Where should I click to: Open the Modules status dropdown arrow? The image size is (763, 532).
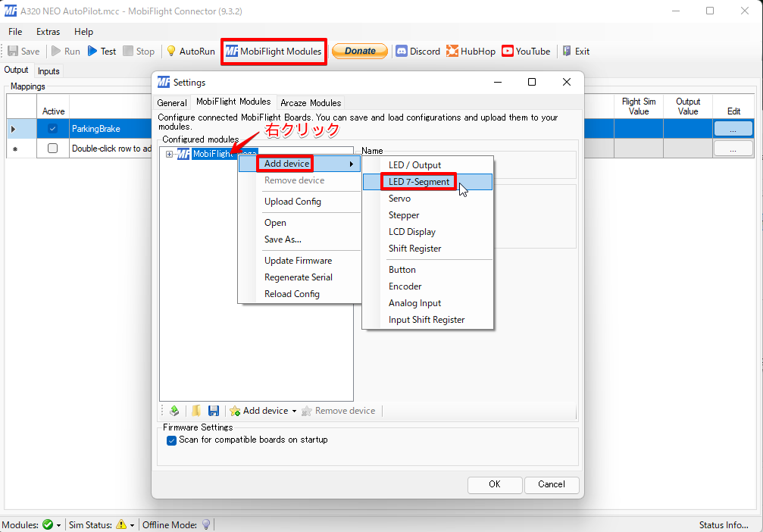click(59, 525)
